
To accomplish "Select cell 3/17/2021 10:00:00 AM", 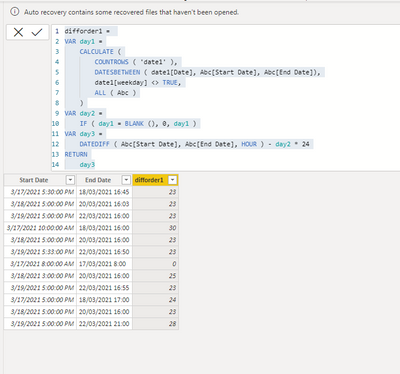I will coord(40,228).
